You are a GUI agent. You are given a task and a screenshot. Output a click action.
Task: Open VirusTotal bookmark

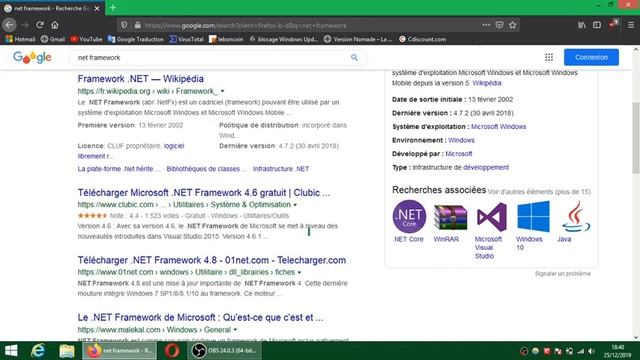tap(186, 39)
